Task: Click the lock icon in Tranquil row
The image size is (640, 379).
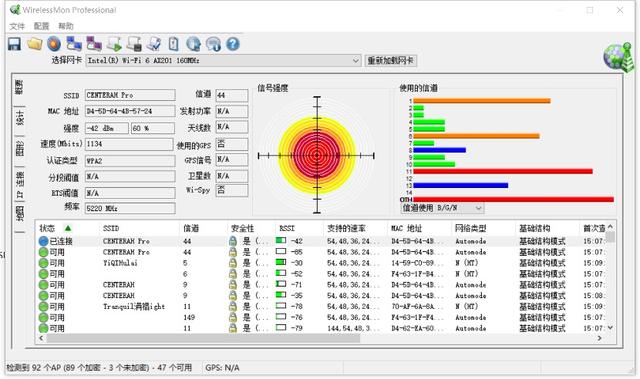Action: [233, 306]
